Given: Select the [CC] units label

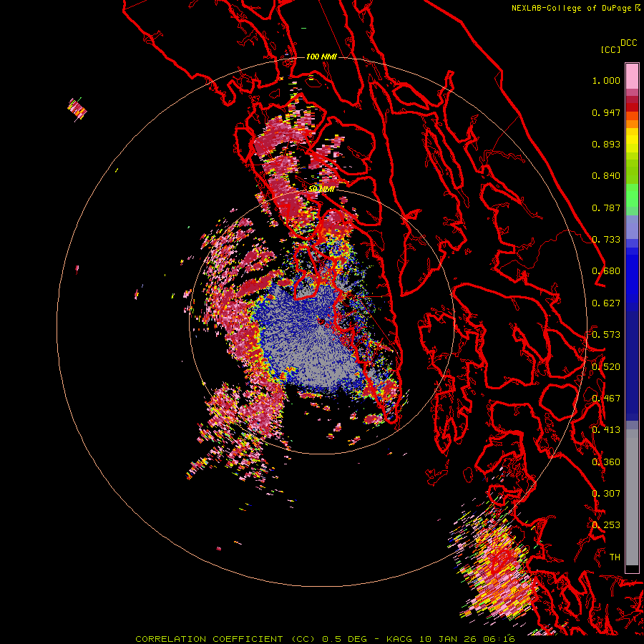Looking at the screenshot, I should pos(610,49).
